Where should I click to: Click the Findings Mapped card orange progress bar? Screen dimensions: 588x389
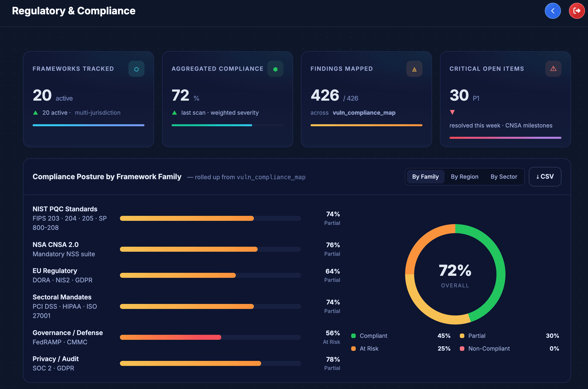pyautogui.click(x=366, y=125)
